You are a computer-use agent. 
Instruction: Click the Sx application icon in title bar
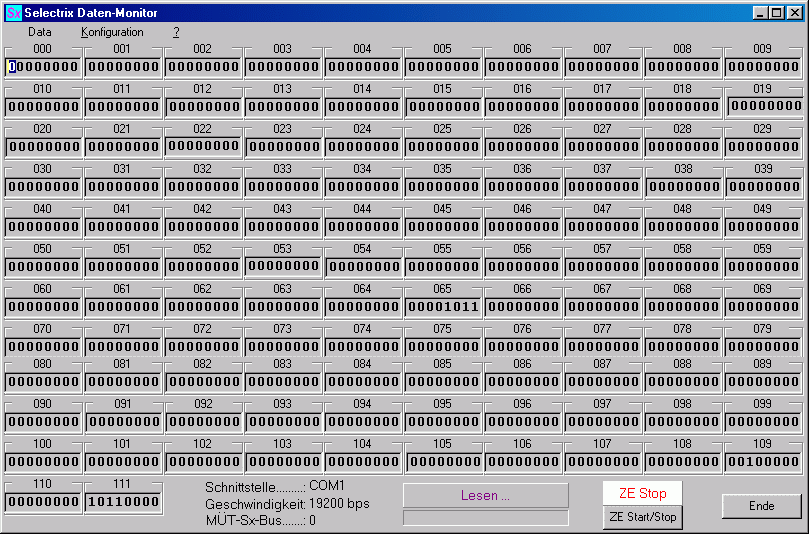point(13,13)
